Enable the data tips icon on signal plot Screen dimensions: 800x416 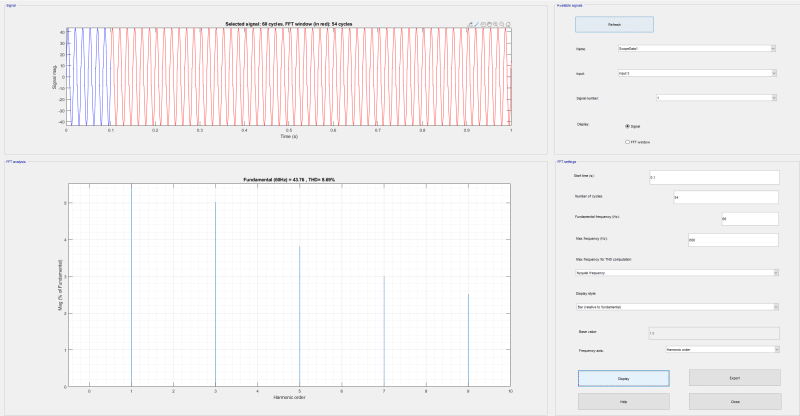[x=483, y=24]
